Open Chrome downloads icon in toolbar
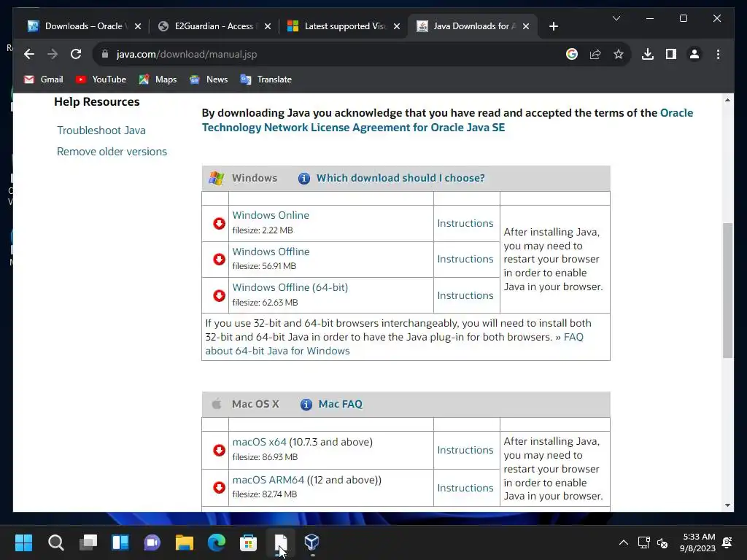 pos(648,54)
